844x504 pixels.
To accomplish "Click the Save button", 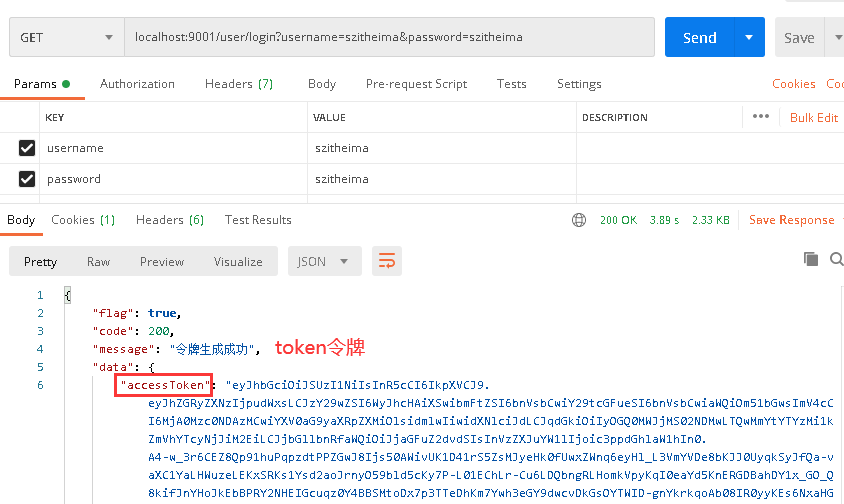I will [799, 38].
